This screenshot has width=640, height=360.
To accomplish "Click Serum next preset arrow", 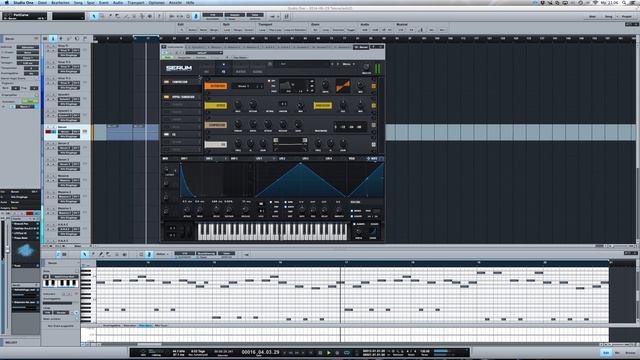I will [338, 64].
